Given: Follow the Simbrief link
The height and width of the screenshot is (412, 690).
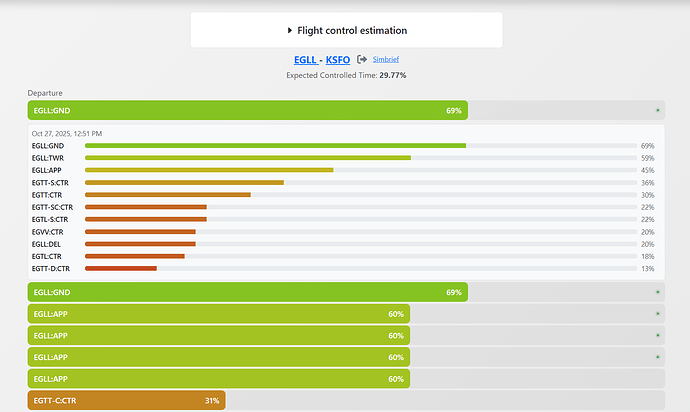Looking at the screenshot, I should [x=385, y=60].
